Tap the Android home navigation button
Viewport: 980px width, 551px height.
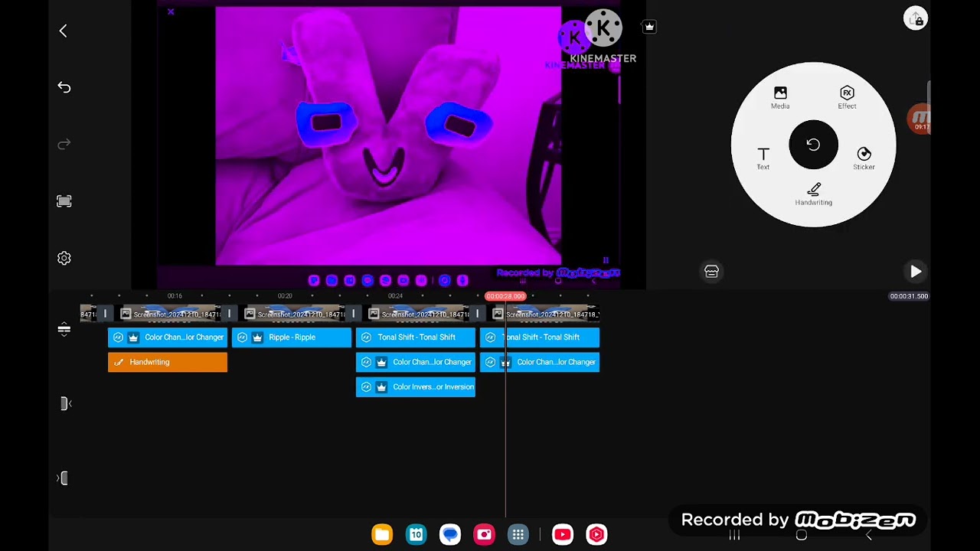point(802,536)
